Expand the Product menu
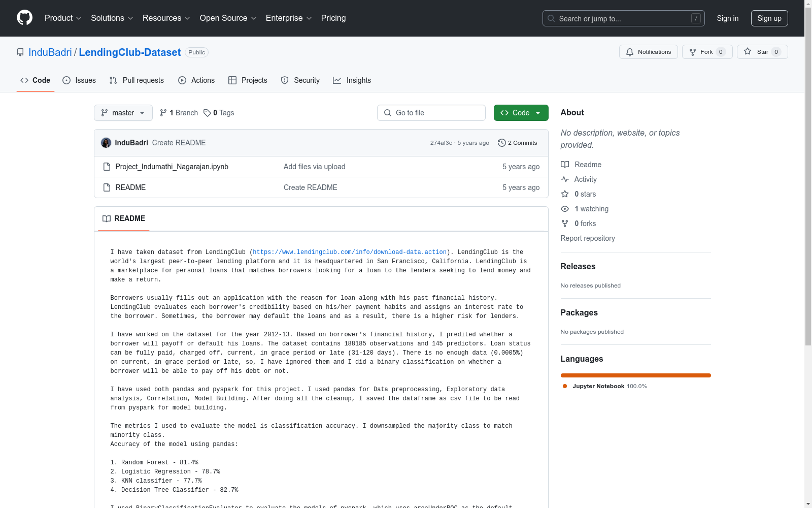Image resolution: width=812 pixels, height=508 pixels. click(x=63, y=18)
